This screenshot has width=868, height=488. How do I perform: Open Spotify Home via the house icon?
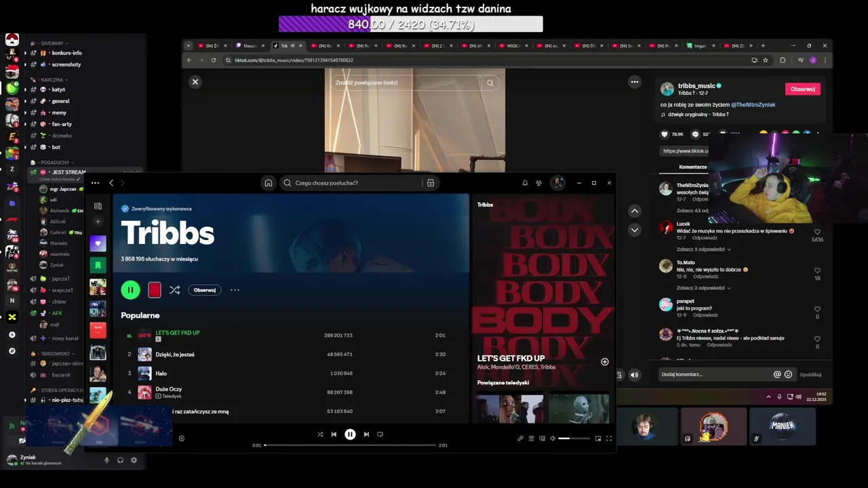(x=269, y=183)
